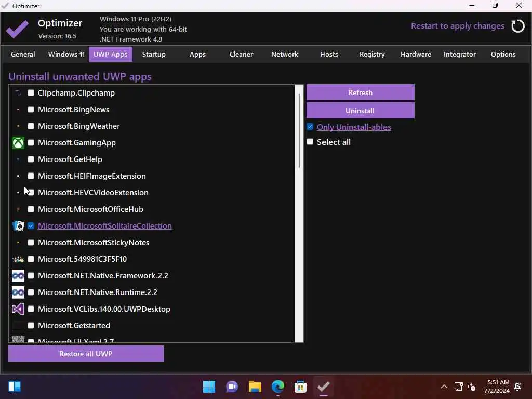Open the clock and date panel
The width and height of the screenshot is (532, 399).
[x=497, y=387]
